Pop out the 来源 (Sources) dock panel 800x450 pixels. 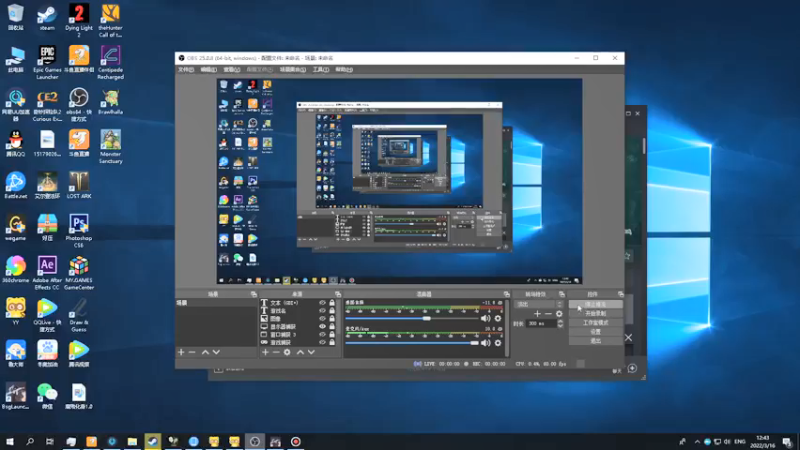point(338,294)
